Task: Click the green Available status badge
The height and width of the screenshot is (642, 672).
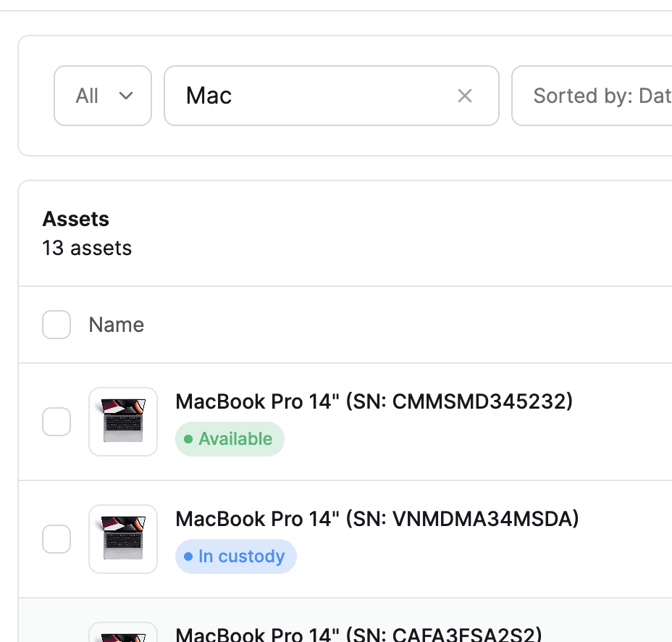Action: (x=230, y=439)
